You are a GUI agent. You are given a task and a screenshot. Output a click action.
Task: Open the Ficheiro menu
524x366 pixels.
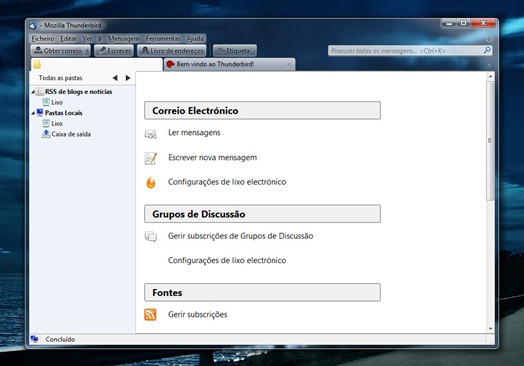43,38
